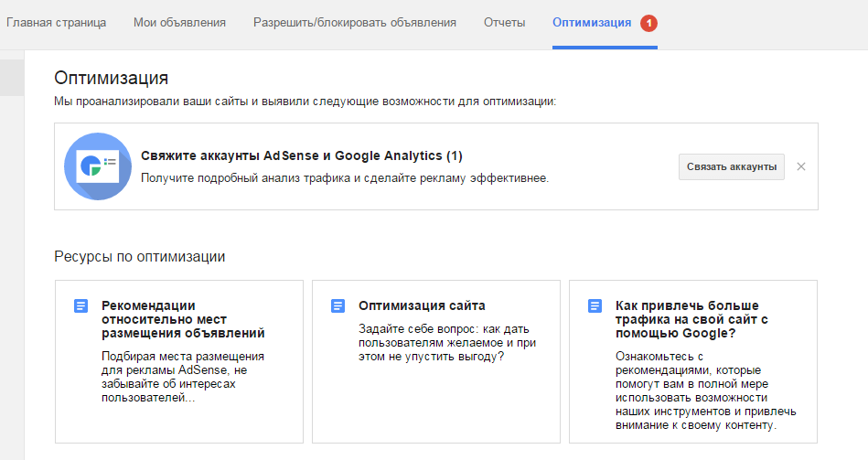Click document icon beside Рекомендации относительно мест
The height and width of the screenshot is (460, 868).
click(80, 306)
